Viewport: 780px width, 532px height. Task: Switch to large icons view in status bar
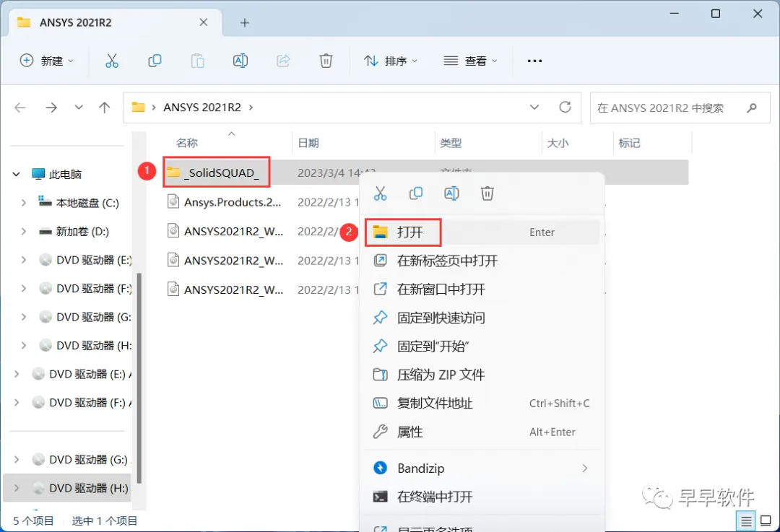point(766,521)
